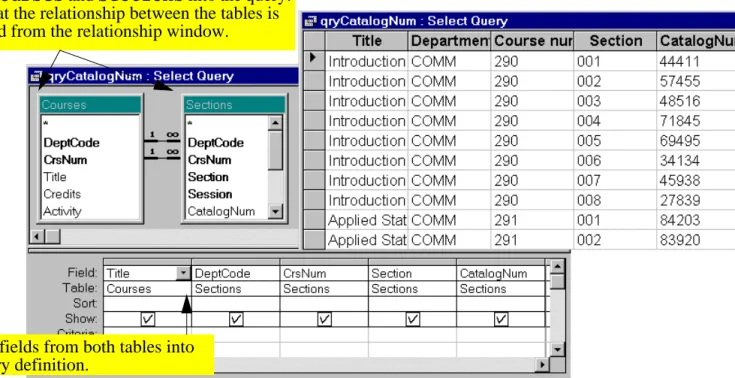Click the cell containing 27839

[x=696, y=200]
